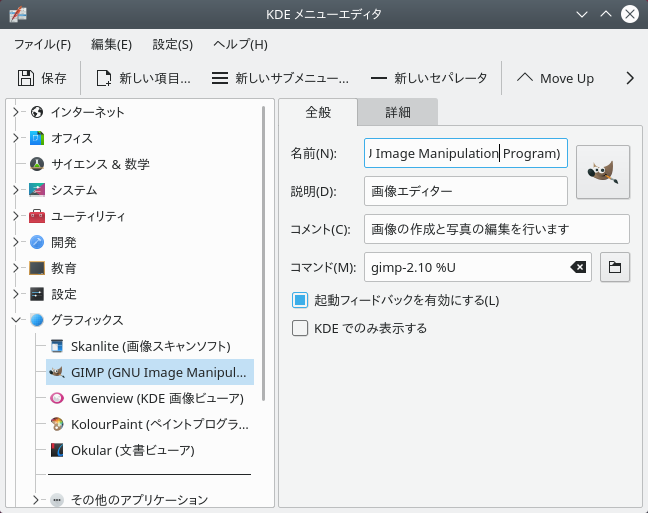
Task: Click the GIMP icon selection button
Action: pyautogui.click(x=603, y=172)
